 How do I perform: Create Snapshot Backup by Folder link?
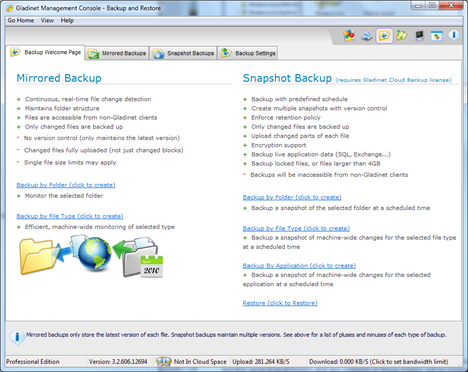[292, 197]
